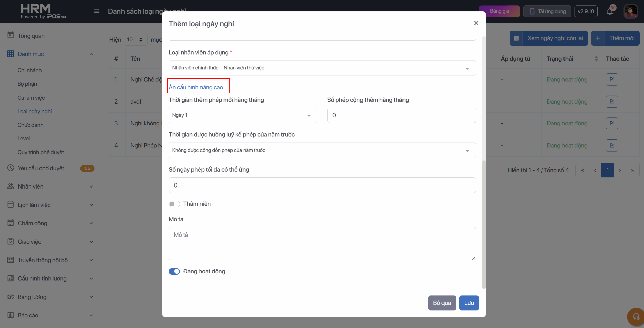This screenshot has height=328, width=644.
Task: Open the hamburger menu icon
Action: click(x=97, y=11)
